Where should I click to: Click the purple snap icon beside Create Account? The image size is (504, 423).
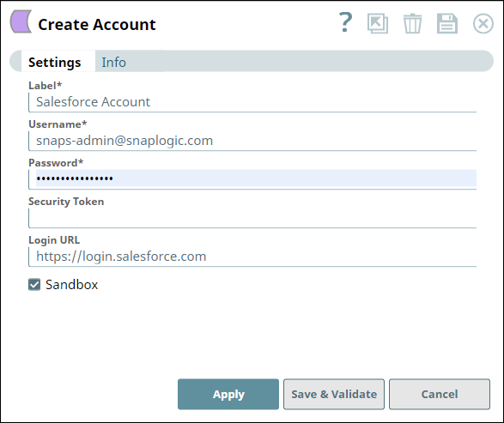(x=21, y=21)
